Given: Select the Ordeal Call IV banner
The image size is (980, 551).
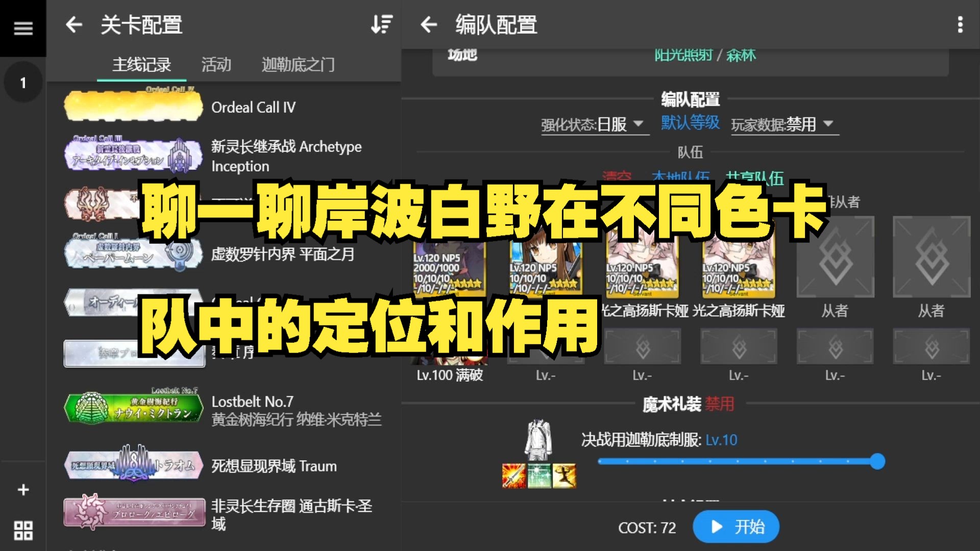Looking at the screenshot, I should [x=134, y=105].
